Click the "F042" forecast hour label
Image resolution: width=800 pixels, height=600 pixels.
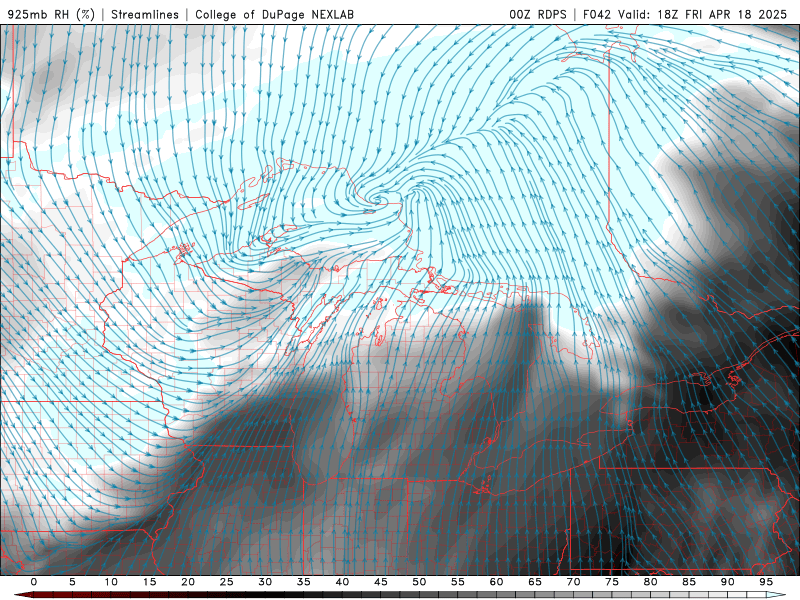[x=597, y=14]
